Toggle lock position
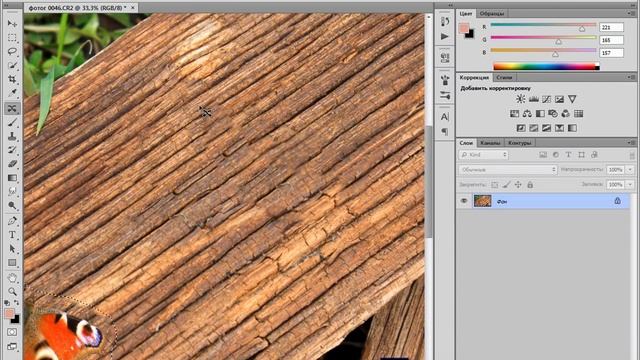This screenshot has width=640, height=360. point(518,185)
